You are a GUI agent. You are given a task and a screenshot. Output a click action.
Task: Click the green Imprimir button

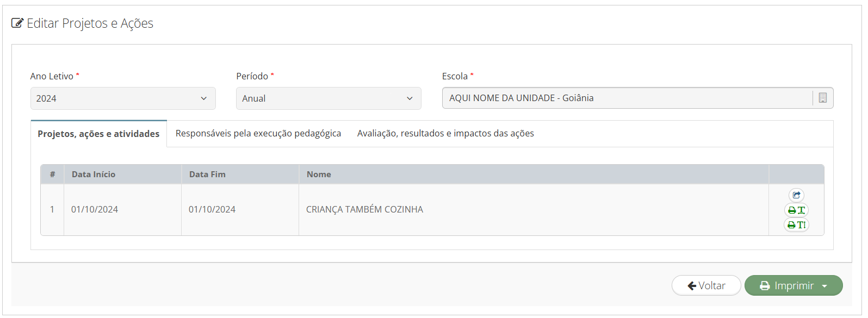tap(793, 285)
